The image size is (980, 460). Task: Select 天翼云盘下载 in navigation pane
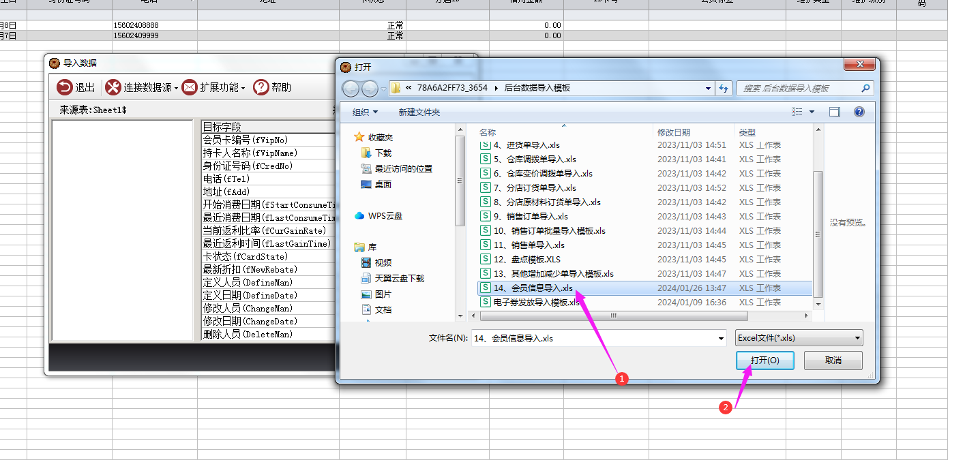click(392, 278)
